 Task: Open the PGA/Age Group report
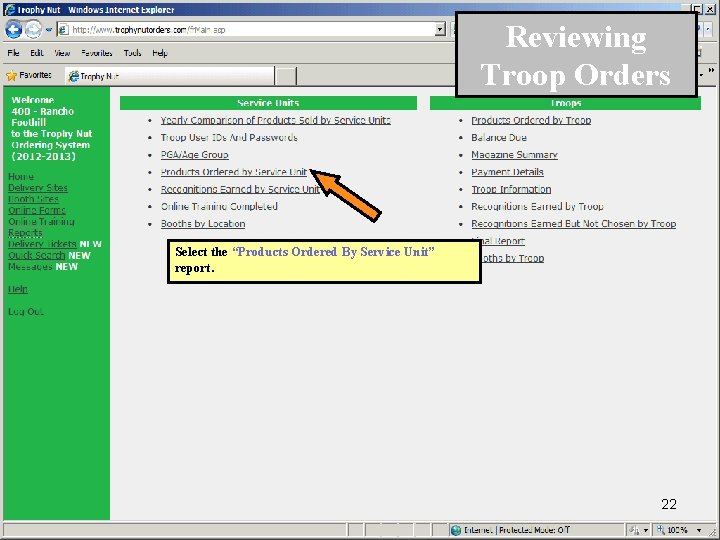195,155
